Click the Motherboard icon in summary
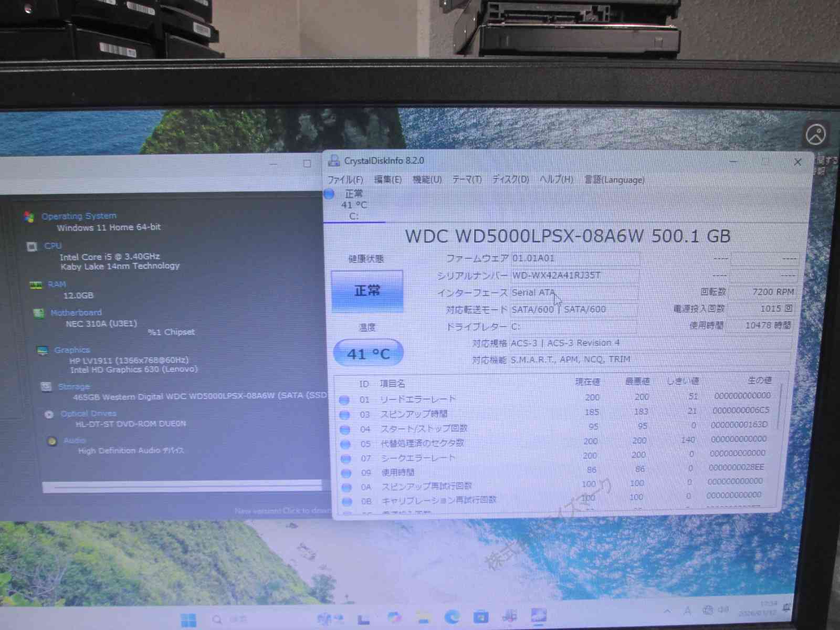The width and height of the screenshot is (840, 630). pos(39,313)
